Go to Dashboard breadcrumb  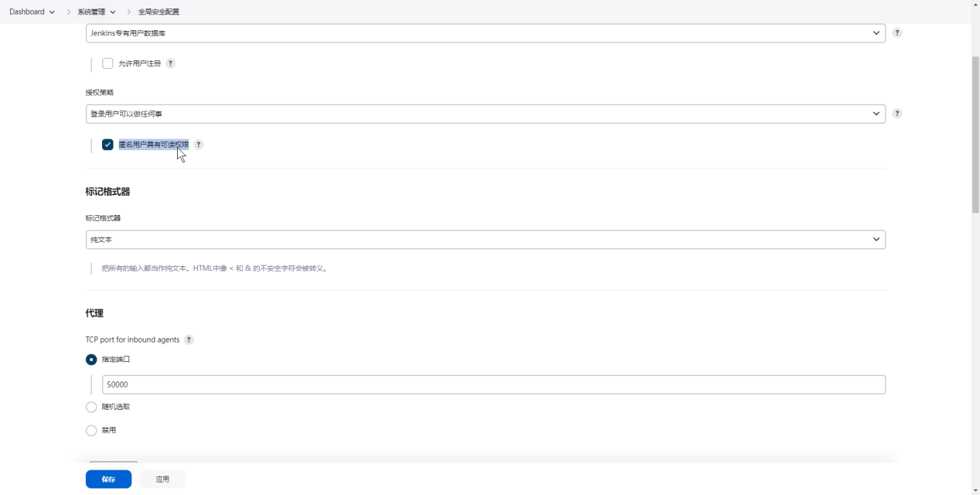pos(27,12)
